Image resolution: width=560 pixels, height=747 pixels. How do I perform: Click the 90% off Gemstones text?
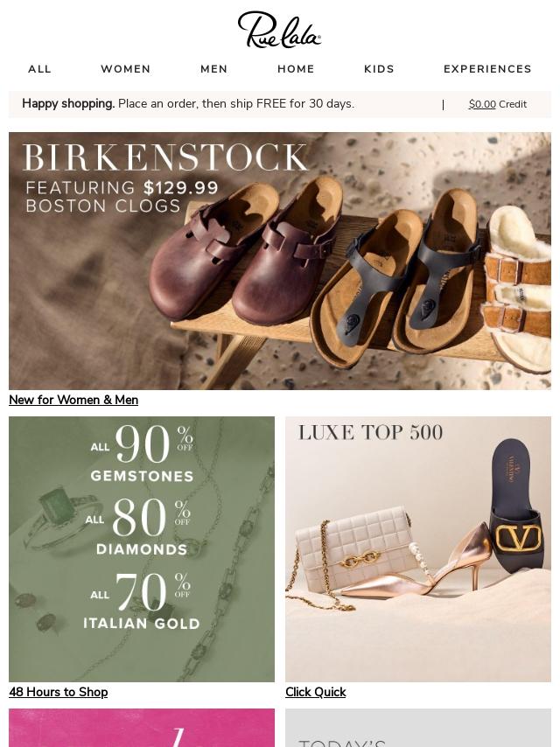coord(142,452)
